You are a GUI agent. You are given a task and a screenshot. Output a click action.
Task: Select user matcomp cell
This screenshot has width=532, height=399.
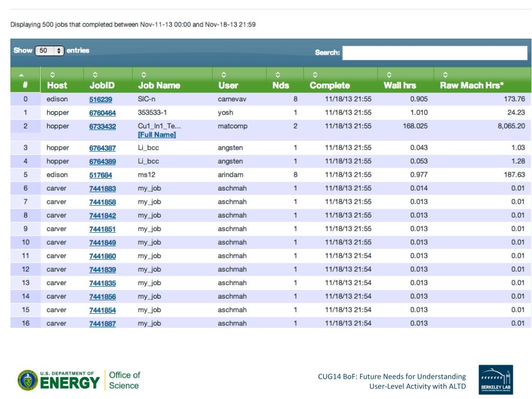tap(233, 126)
